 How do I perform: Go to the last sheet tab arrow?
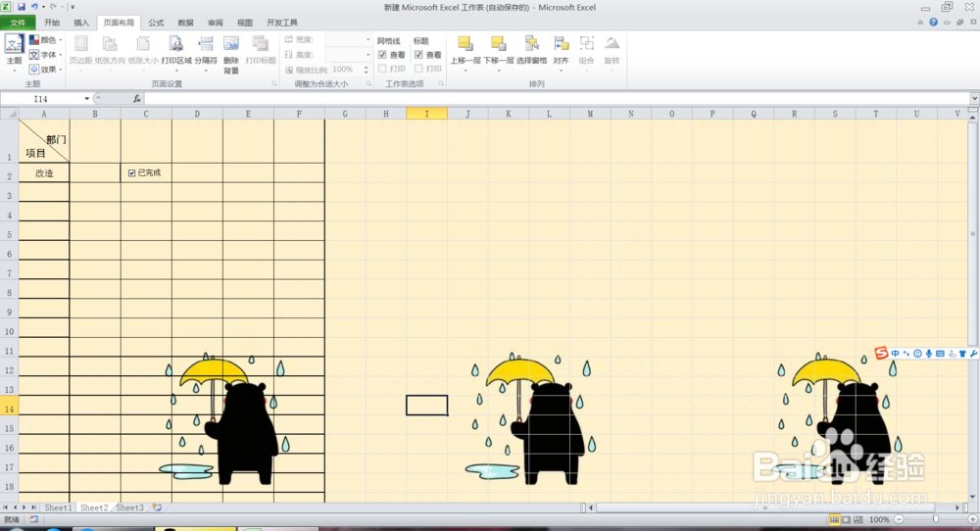[33, 507]
